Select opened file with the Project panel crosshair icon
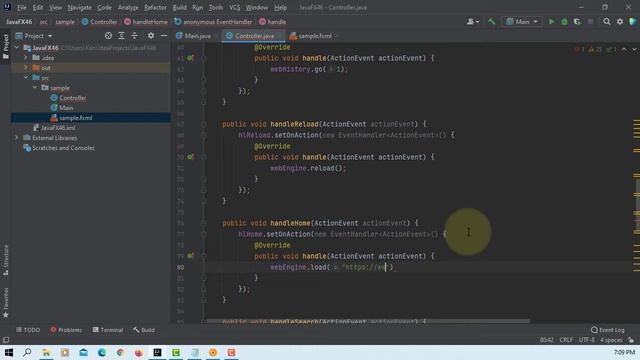Viewport: 640px width, 360px height. [108, 36]
